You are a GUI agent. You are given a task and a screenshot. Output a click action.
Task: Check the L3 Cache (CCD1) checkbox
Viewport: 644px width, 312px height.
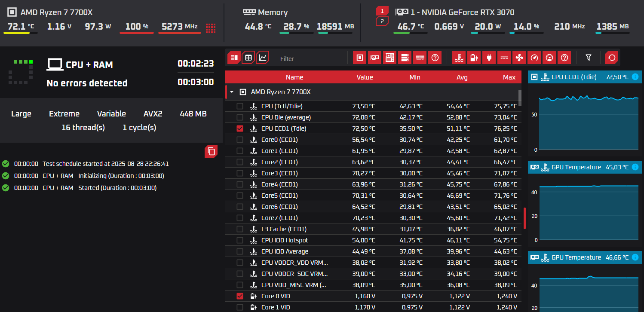240,229
